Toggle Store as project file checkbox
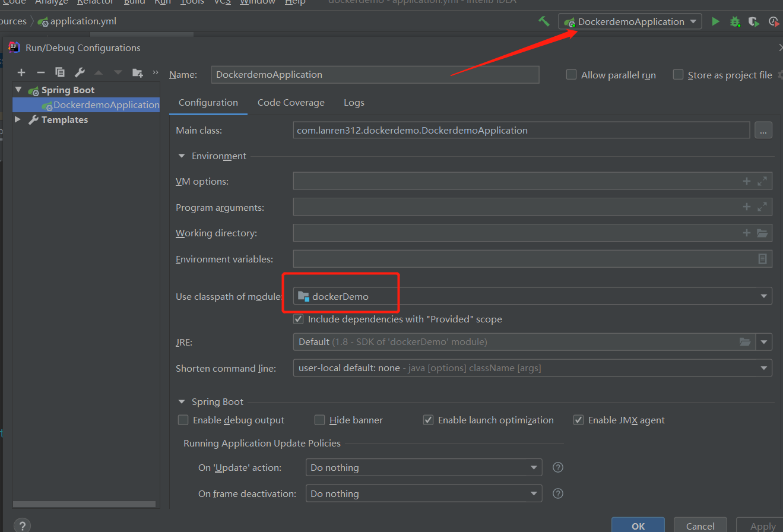 (x=679, y=75)
